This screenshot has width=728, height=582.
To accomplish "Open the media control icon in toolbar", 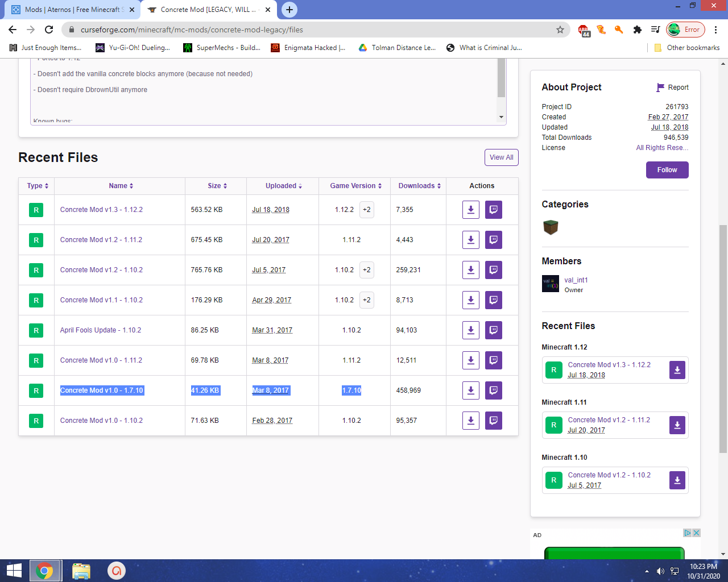I will click(656, 30).
